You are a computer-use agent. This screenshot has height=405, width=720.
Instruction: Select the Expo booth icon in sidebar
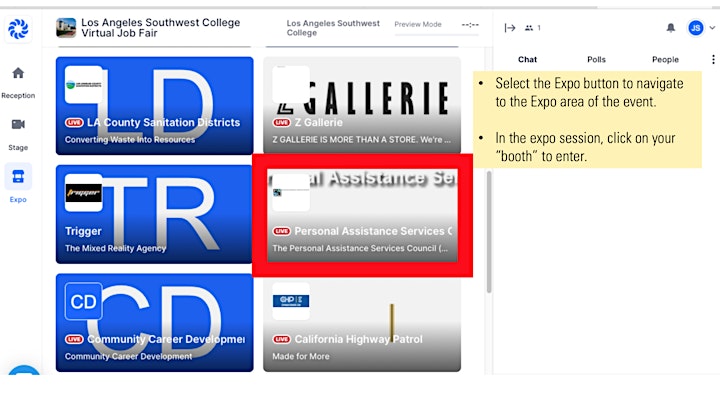click(18, 176)
